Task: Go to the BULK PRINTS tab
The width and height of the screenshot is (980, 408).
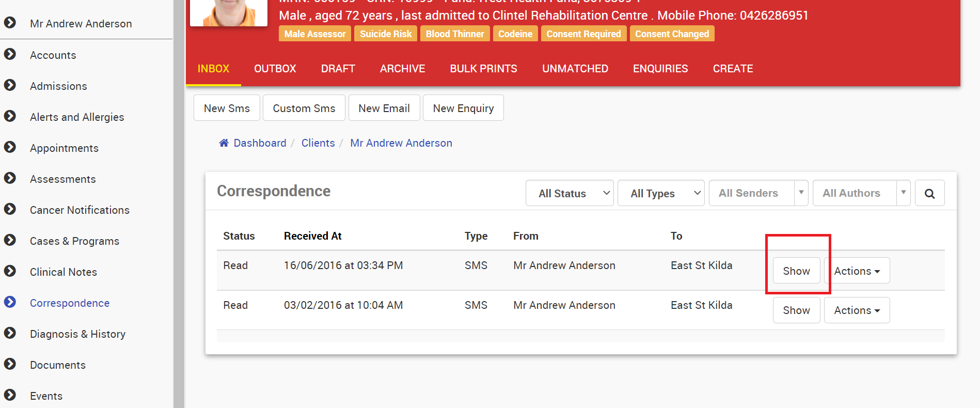Action: (x=483, y=69)
